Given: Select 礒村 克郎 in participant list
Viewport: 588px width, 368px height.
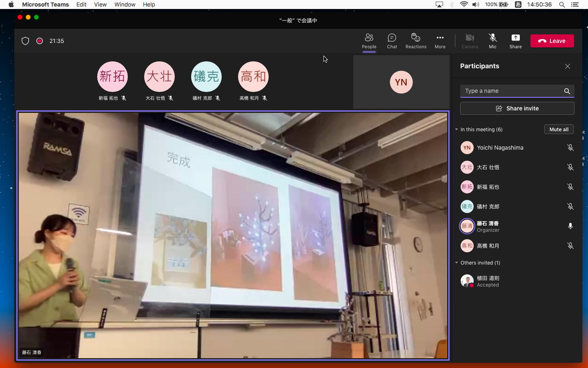Looking at the screenshot, I should (x=517, y=206).
